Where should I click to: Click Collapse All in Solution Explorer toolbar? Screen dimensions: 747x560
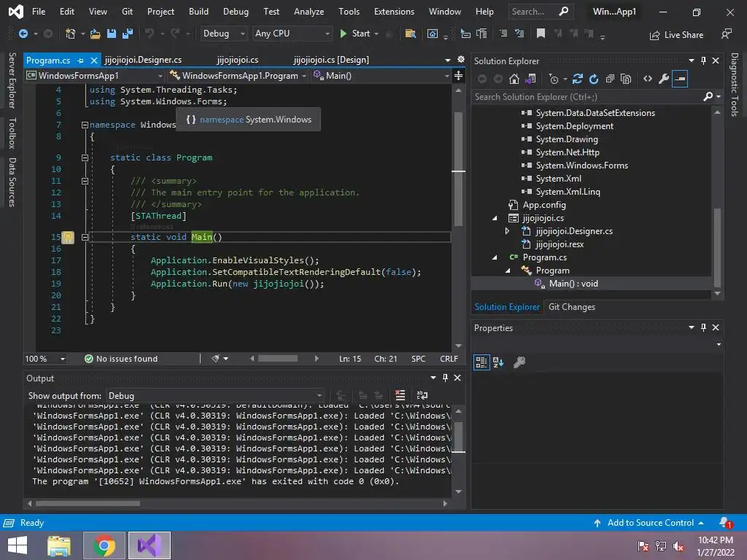coord(610,79)
